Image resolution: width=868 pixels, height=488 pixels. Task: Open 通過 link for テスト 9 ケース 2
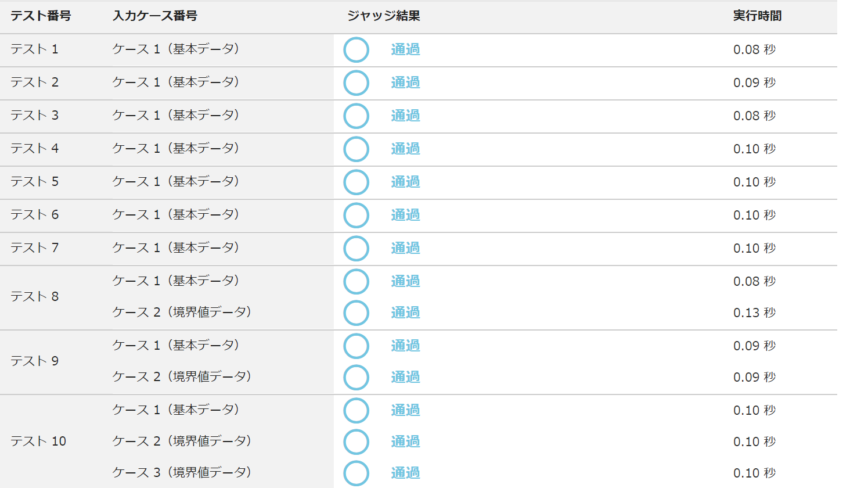[405, 377]
